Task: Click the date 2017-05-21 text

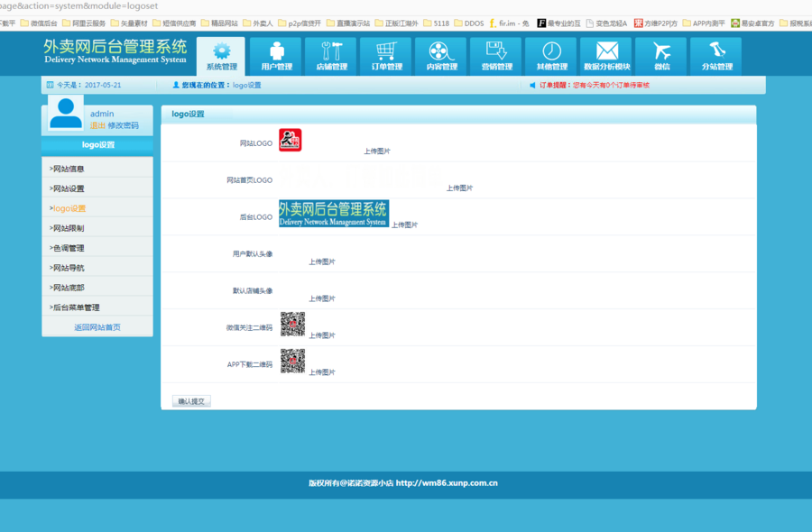Action: tap(103, 85)
